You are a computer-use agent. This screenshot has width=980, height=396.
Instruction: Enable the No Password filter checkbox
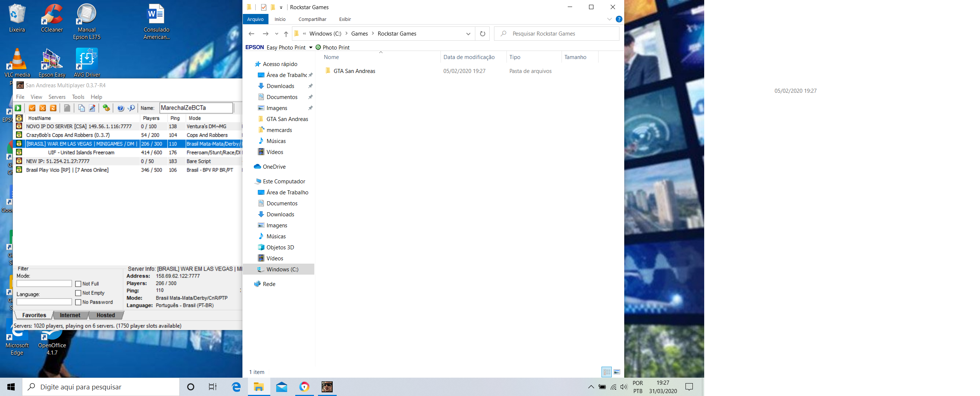78,302
